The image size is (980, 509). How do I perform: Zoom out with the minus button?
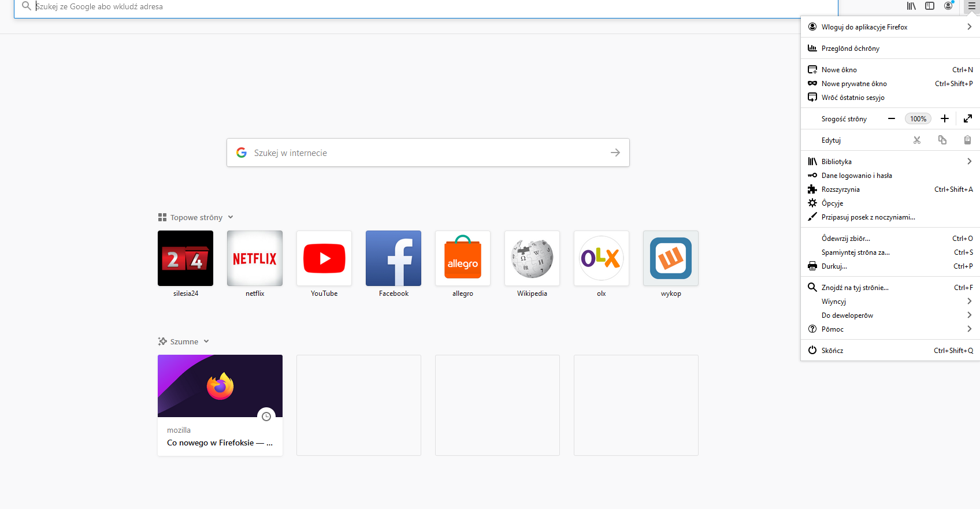tap(892, 118)
